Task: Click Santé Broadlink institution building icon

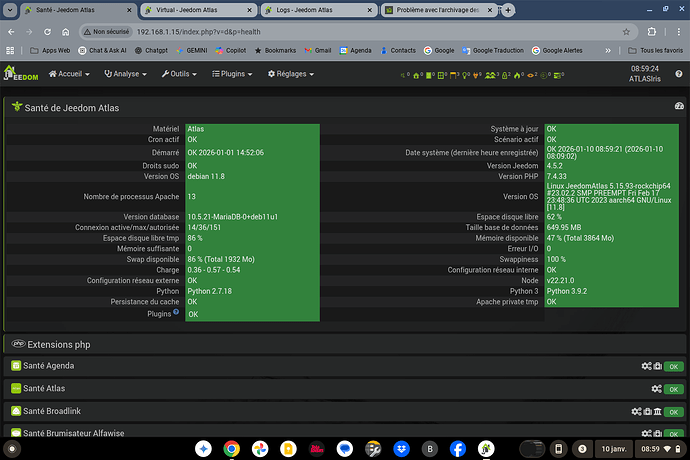Action: click(657, 412)
